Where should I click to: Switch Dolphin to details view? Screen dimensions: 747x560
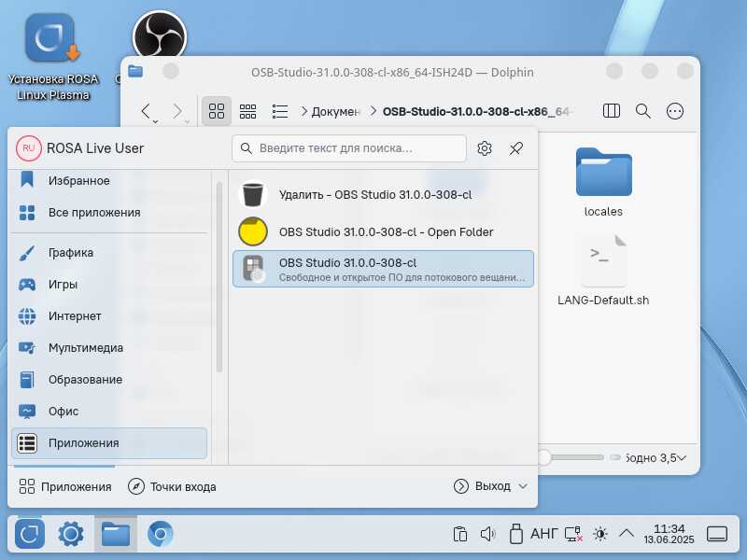point(279,111)
